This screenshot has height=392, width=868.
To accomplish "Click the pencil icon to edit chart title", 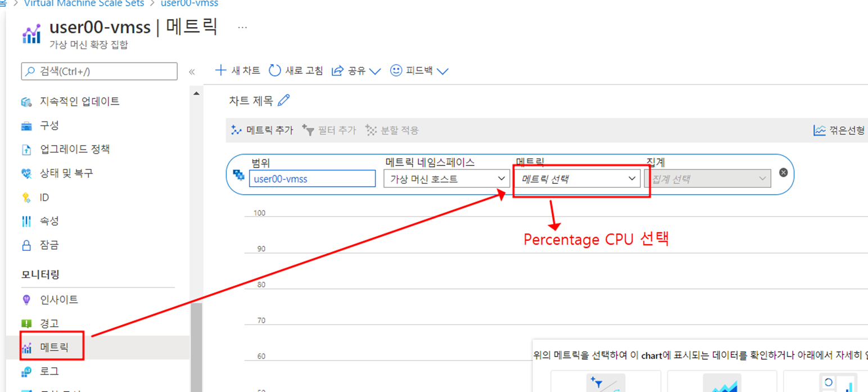I will click(284, 101).
